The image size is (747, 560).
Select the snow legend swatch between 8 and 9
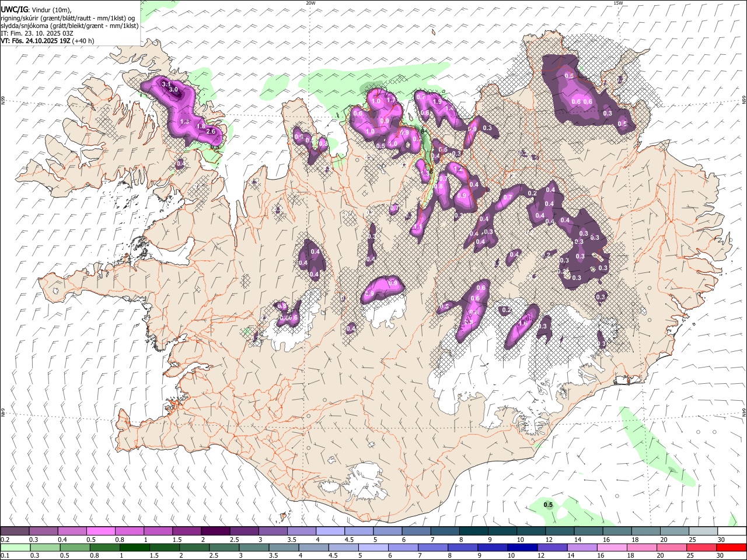[474, 531]
